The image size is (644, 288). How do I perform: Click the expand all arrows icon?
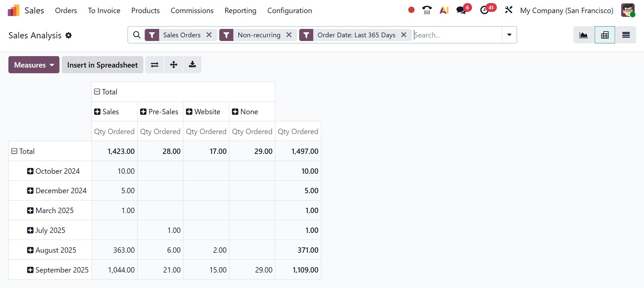[x=174, y=65]
